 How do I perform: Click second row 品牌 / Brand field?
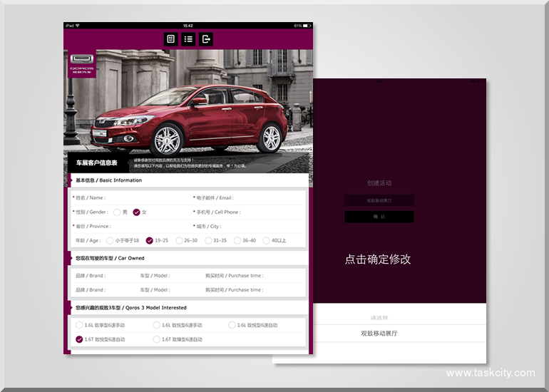[x=105, y=290]
